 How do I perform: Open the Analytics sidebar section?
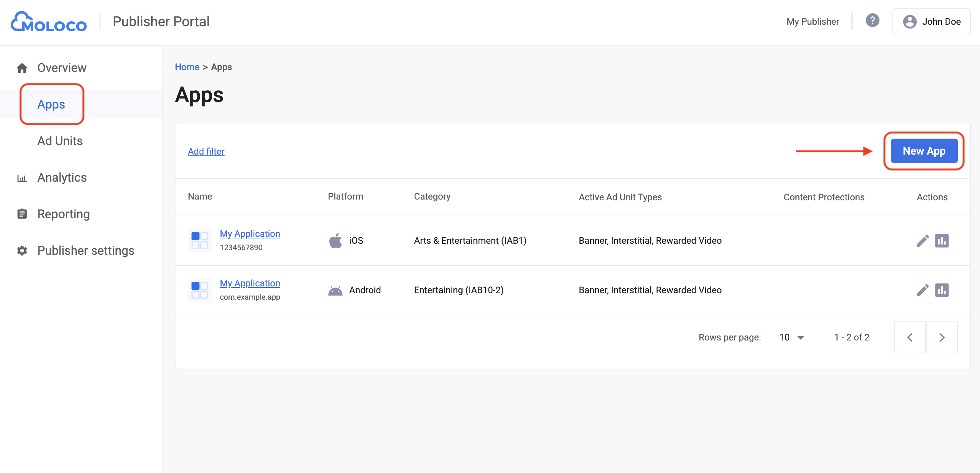pyautogui.click(x=62, y=177)
